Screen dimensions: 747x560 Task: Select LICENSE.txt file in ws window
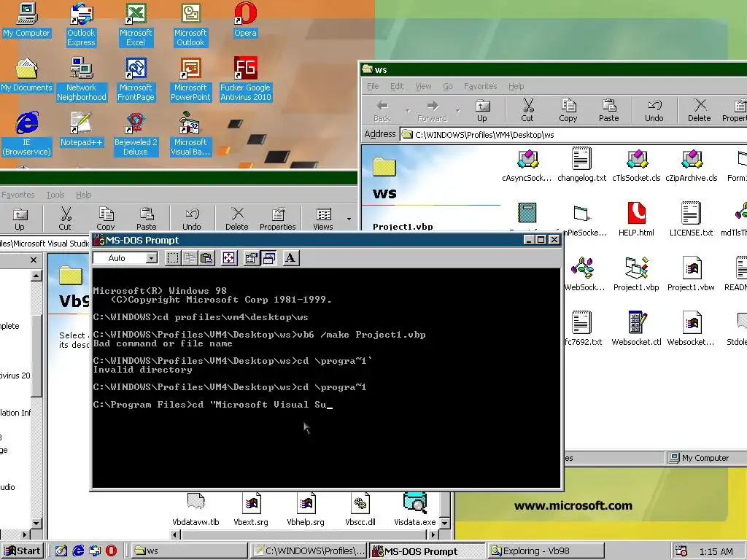tap(692, 220)
